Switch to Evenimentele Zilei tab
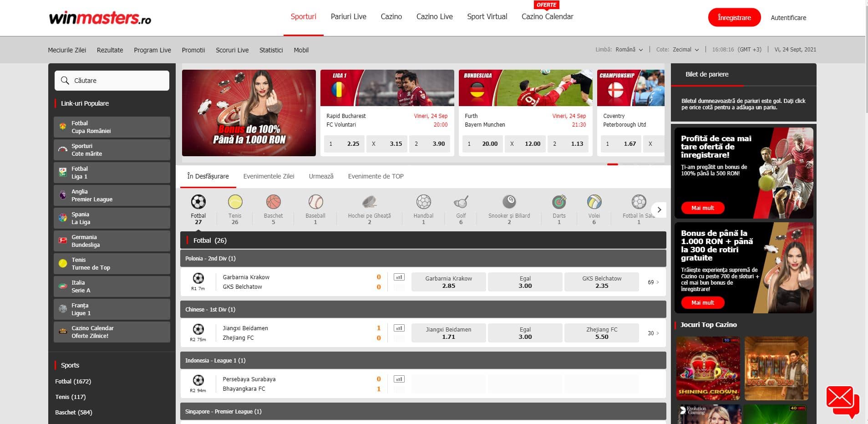 coord(269,176)
